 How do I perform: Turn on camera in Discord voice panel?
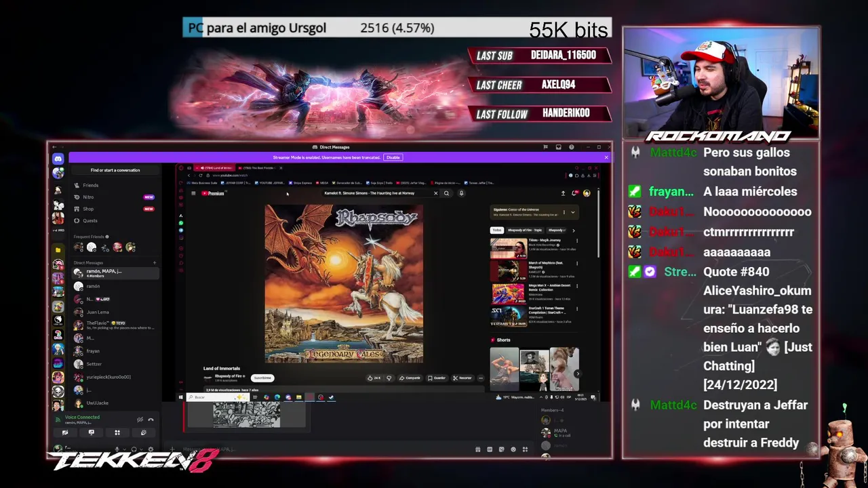click(x=65, y=432)
